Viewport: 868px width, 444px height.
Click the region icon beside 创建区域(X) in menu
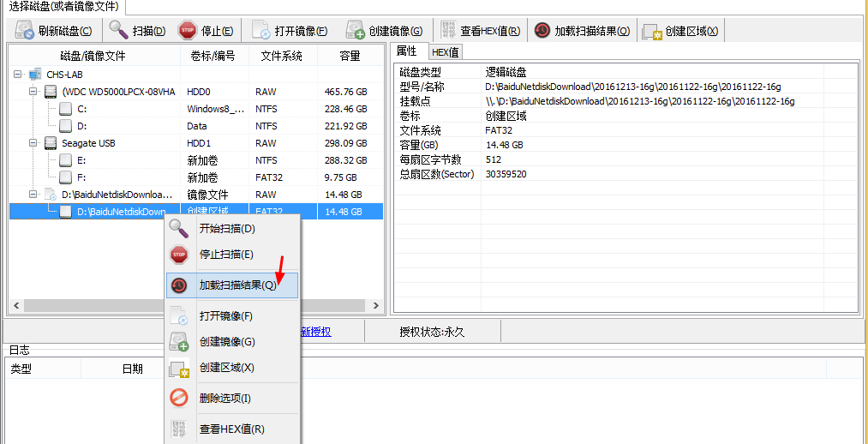[x=179, y=369]
